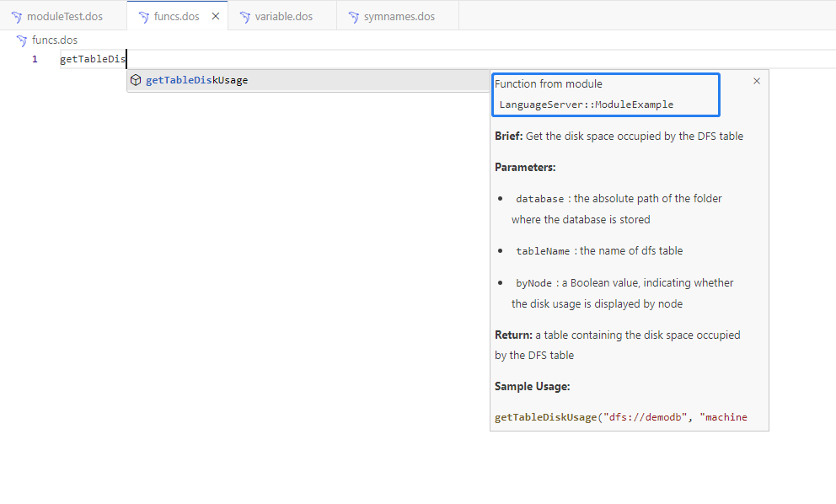Close the funcs.dos editor tab

(x=216, y=16)
